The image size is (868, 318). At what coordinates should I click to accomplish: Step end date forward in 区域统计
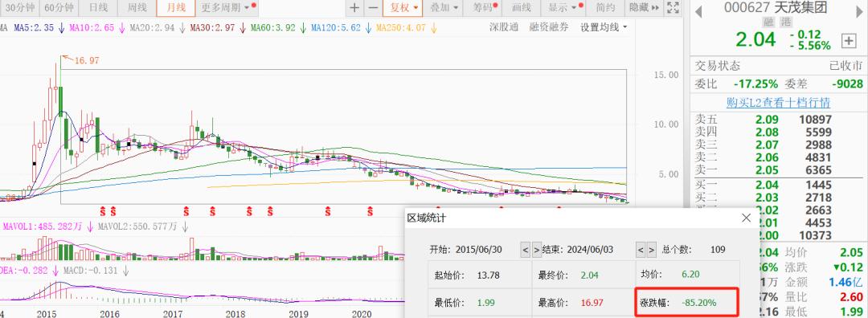coord(652,250)
